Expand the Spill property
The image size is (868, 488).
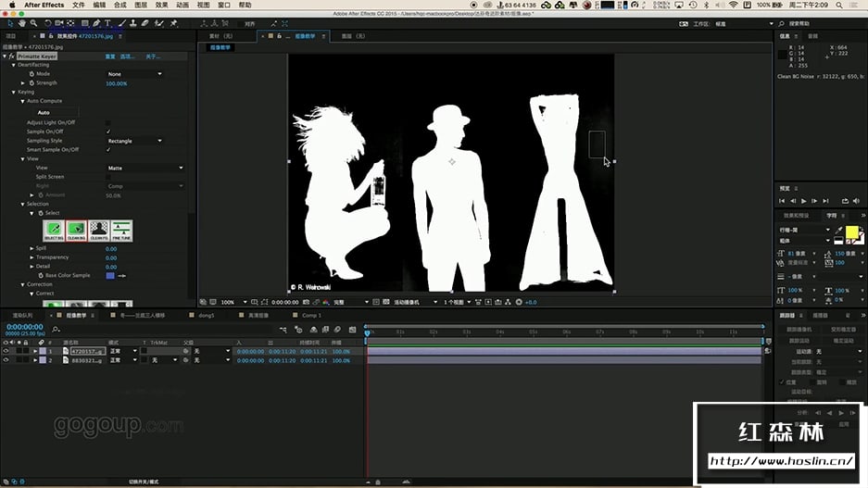click(31, 248)
